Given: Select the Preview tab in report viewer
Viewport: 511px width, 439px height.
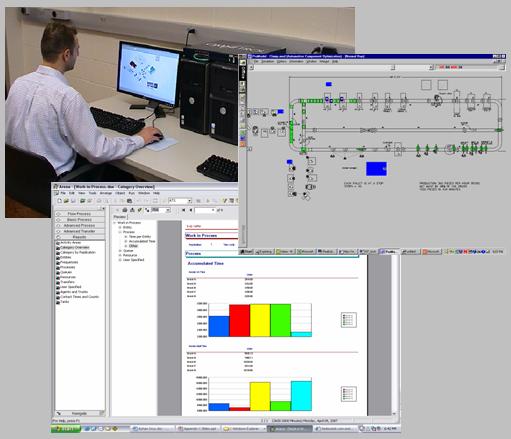Looking at the screenshot, I should tap(120, 217).
